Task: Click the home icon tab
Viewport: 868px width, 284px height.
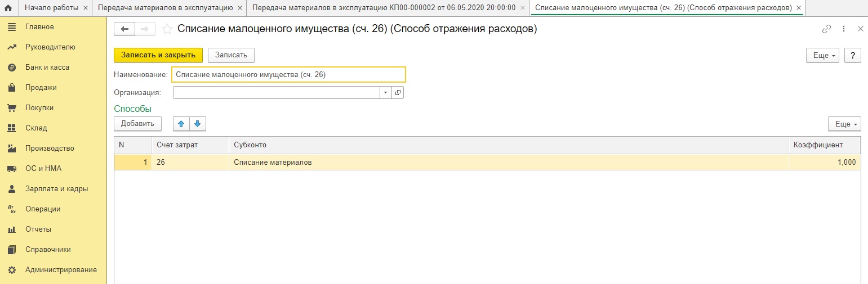Action: tap(8, 8)
